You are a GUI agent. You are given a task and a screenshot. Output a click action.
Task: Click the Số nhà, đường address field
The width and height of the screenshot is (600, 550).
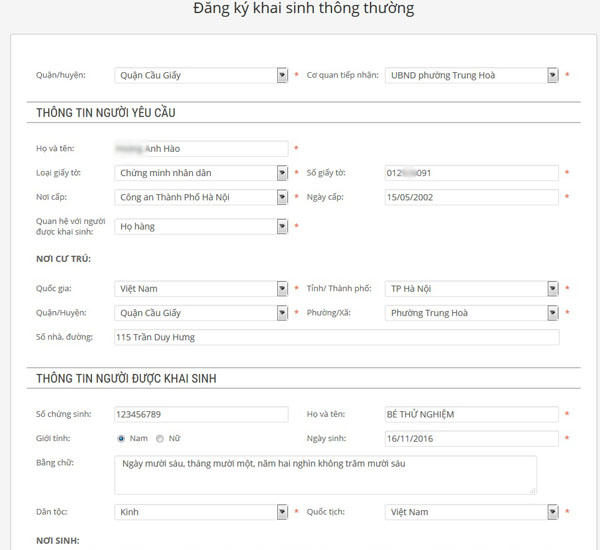click(336, 337)
